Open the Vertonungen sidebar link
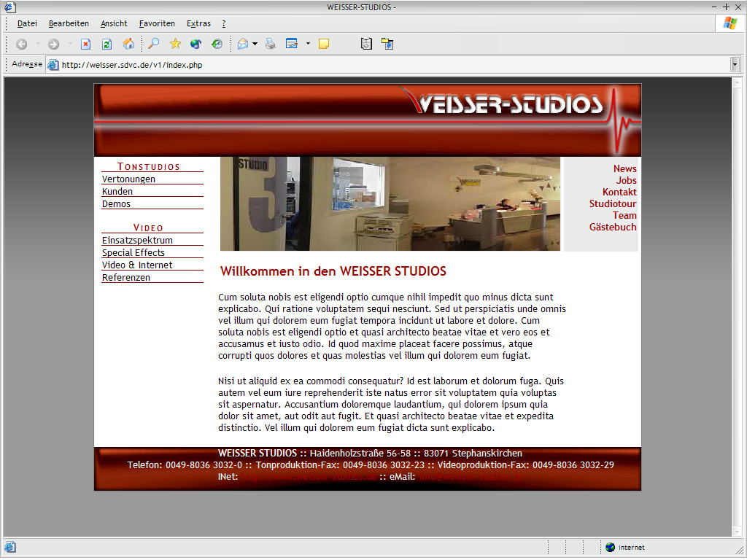The width and height of the screenshot is (747, 560). tap(128, 179)
